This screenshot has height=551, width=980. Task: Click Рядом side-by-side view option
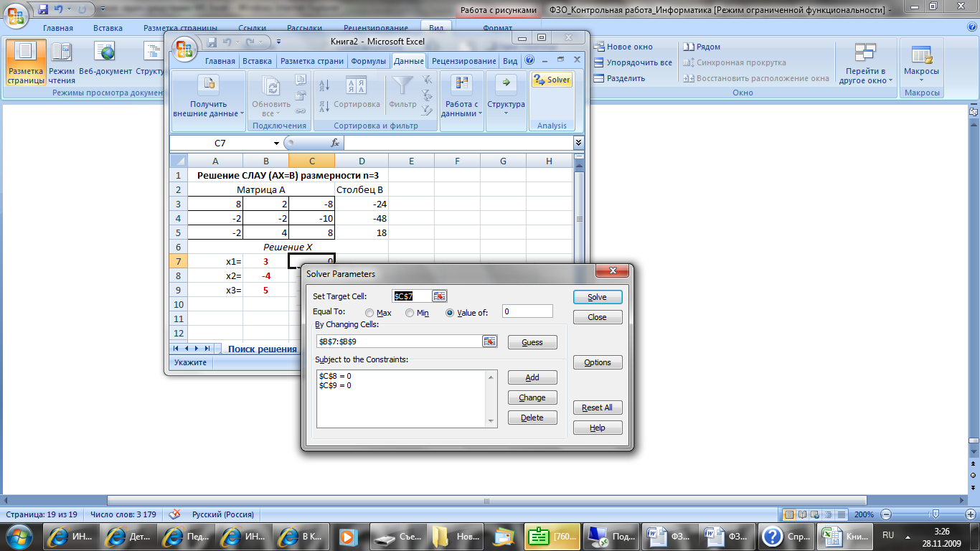[702, 47]
